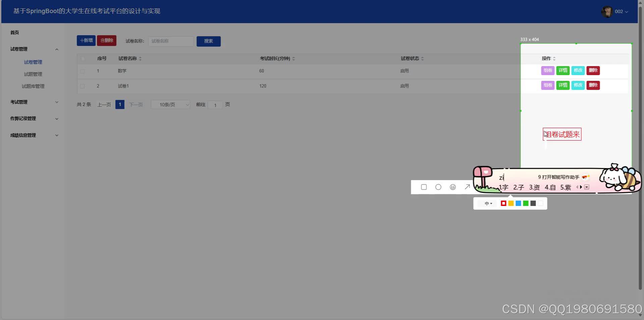Open the 试卷管理 submenu item

tap(33, 62)
